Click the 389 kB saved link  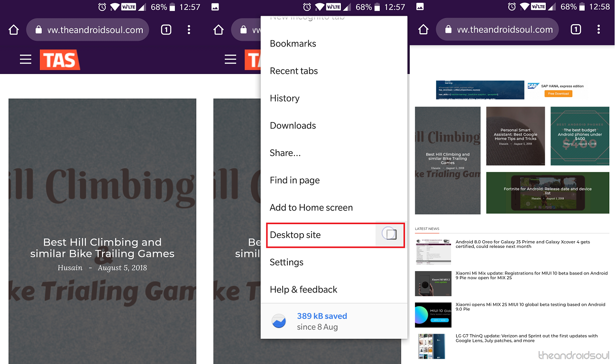pyautogui.click(x=322, y=316)
